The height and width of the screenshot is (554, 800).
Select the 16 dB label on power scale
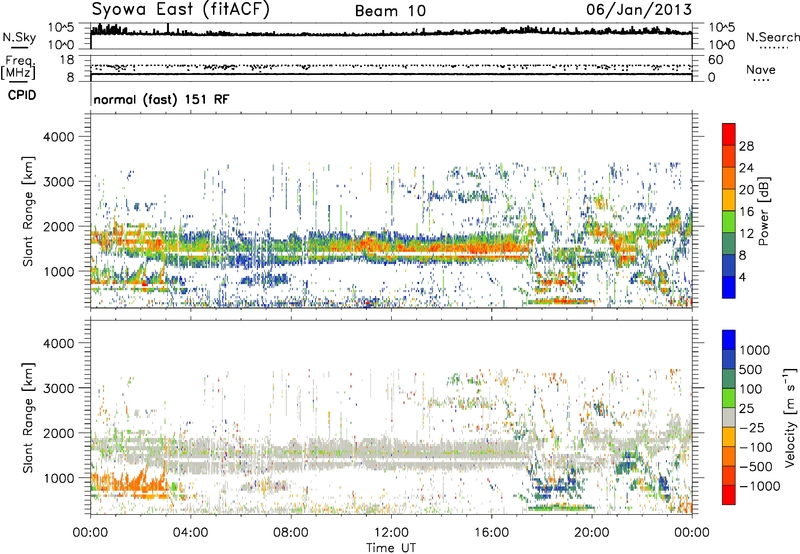point(746,212)
